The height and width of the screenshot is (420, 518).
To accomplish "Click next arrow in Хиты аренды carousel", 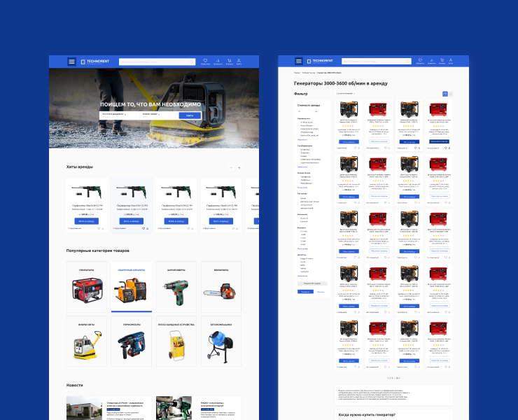I will tap(239, 168).
